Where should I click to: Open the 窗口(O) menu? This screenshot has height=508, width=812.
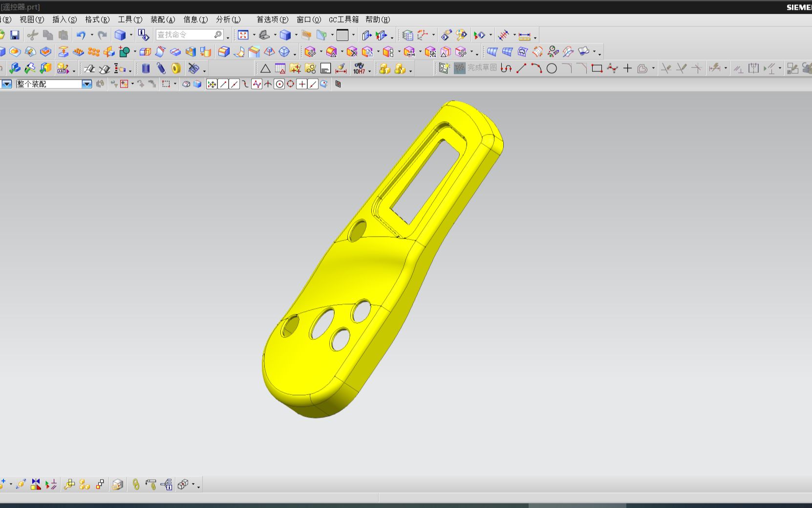[309, 20]
